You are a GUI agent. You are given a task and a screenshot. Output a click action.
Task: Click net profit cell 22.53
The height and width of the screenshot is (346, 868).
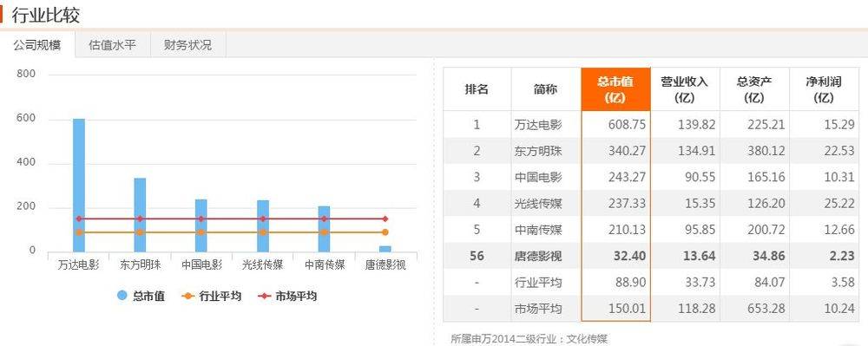[x=839, y=151]
